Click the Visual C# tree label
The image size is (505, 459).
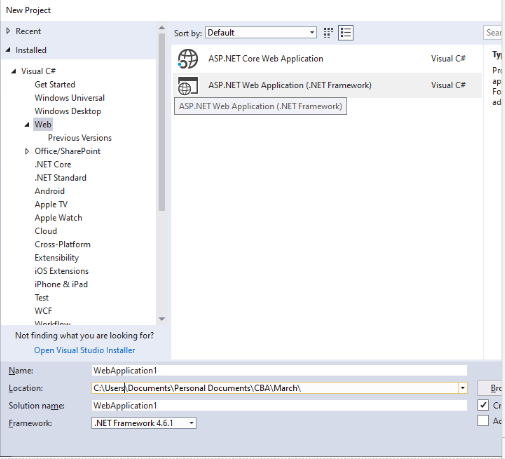[x=38, y=71]
